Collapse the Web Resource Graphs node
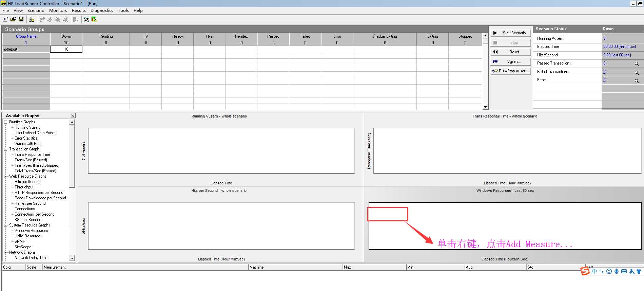Screen dimensions: 644x291 [x=6, y=176]
